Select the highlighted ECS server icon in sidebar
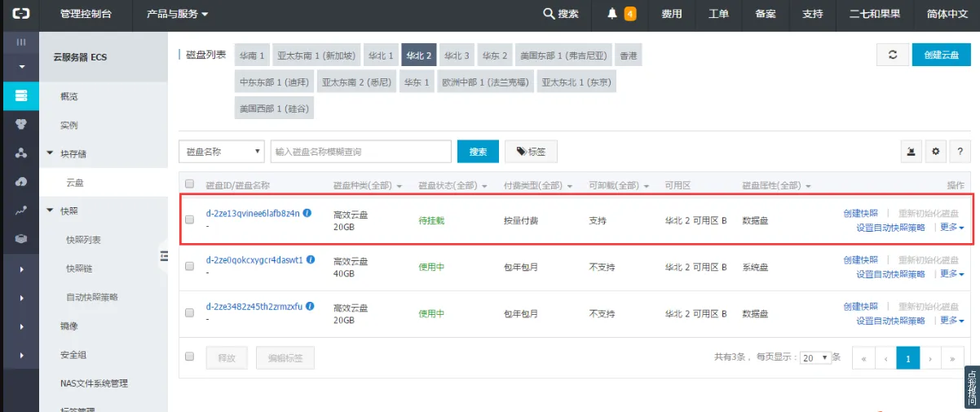980x412 pixels. (21, 95)
